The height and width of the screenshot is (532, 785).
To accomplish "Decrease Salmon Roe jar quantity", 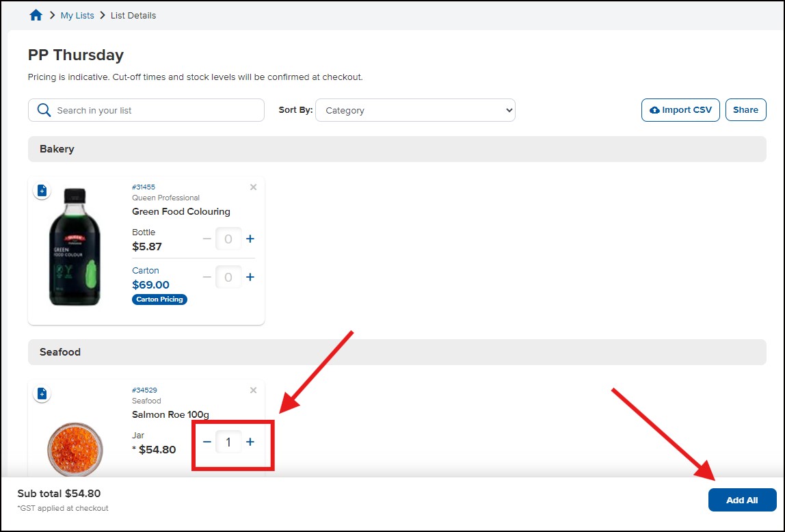I will click(207, 442).
